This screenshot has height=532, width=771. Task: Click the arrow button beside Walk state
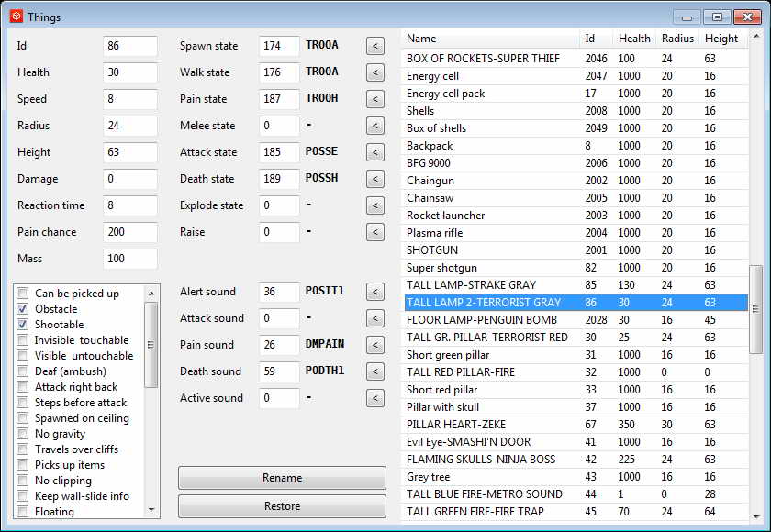tap(374, 72)
